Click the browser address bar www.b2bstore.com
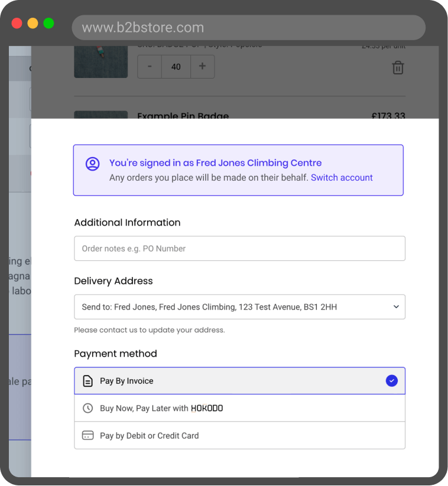The height and width of the screenshot is (486, 448). click(248, 28)
